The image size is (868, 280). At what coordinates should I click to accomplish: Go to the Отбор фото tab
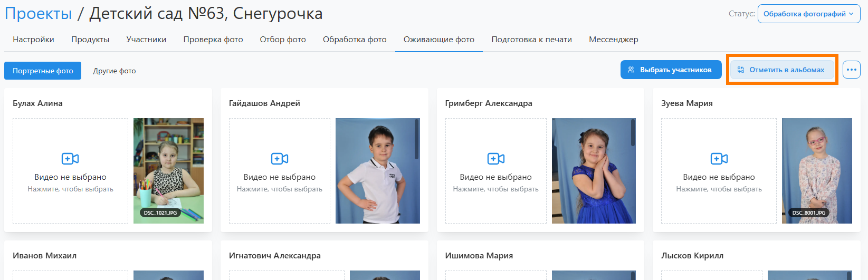pos(283,40)
